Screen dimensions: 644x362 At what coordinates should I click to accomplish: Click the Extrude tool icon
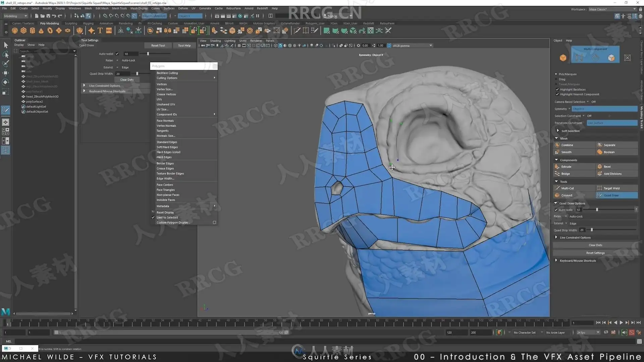[557, 167]
